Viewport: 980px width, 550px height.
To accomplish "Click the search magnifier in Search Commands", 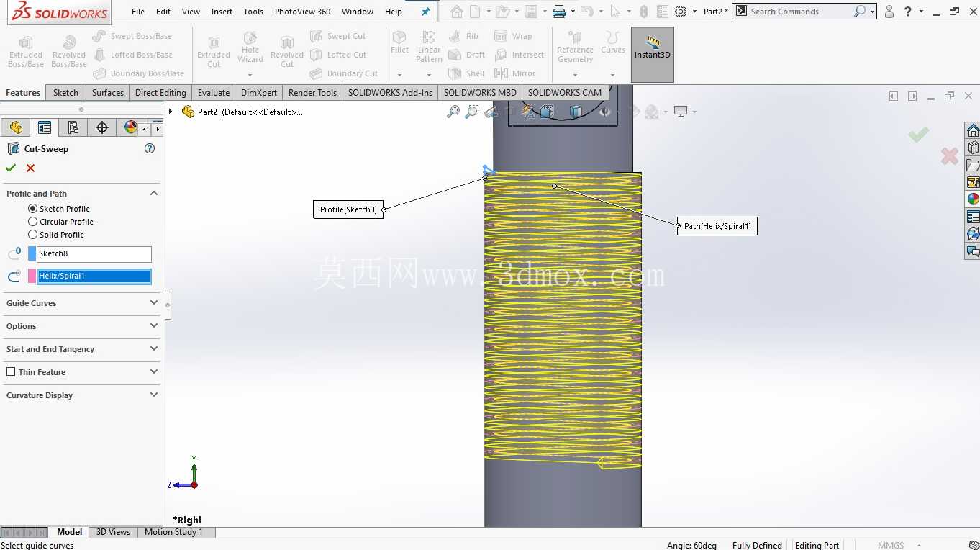I will 860,12.
